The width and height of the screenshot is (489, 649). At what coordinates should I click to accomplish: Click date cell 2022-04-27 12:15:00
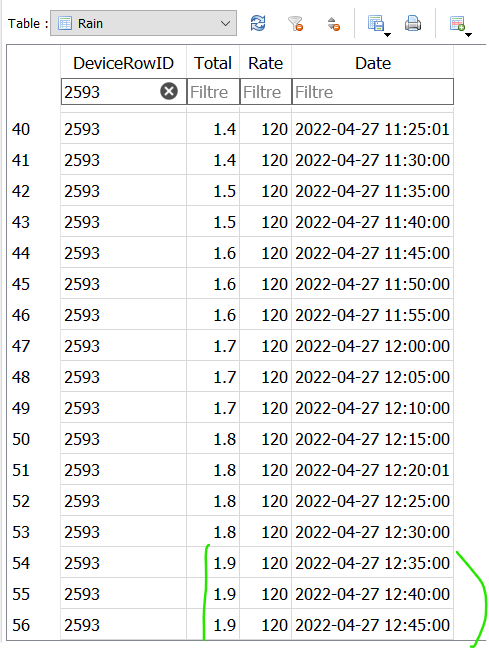(373, 439)
